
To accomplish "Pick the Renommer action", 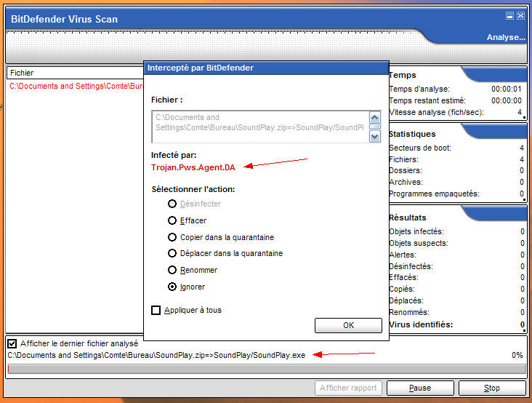I will [x=173, y=270].
